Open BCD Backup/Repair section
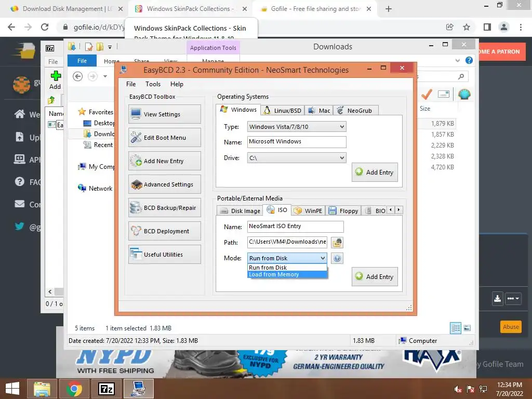This screenshot has height=399, width=532. 165,208
